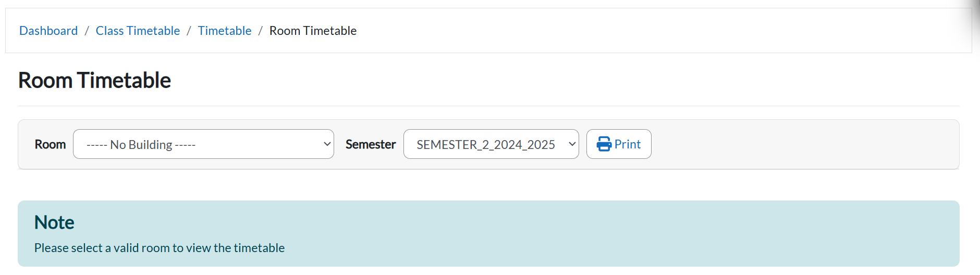This screenshot has width=980, height=275.
Task: Open the Semester dropdown
Action: tap(491, 144)
